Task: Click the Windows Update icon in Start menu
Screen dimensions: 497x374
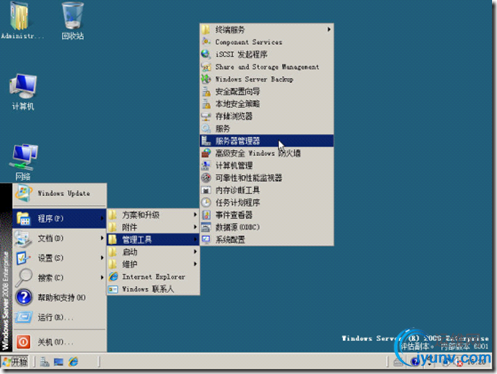Action: pyautogui.click(x=24, y=193)
